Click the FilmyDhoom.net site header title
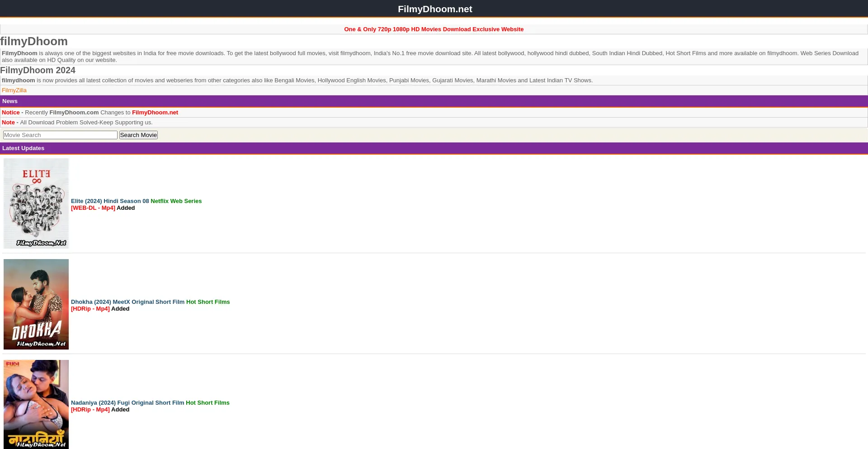The width and height of the screenshot is (868, 449). [x=434, y=9]
